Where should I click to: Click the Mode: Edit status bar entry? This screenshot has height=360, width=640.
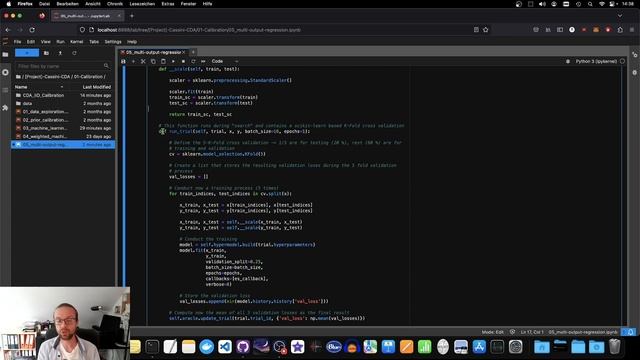493,332
